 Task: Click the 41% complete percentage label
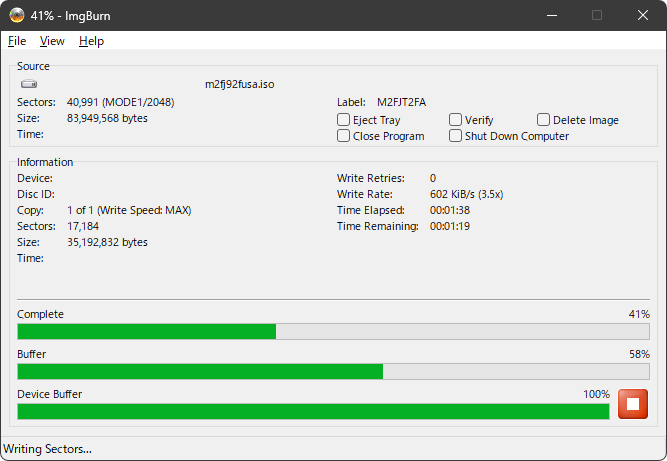click(639, 314)
